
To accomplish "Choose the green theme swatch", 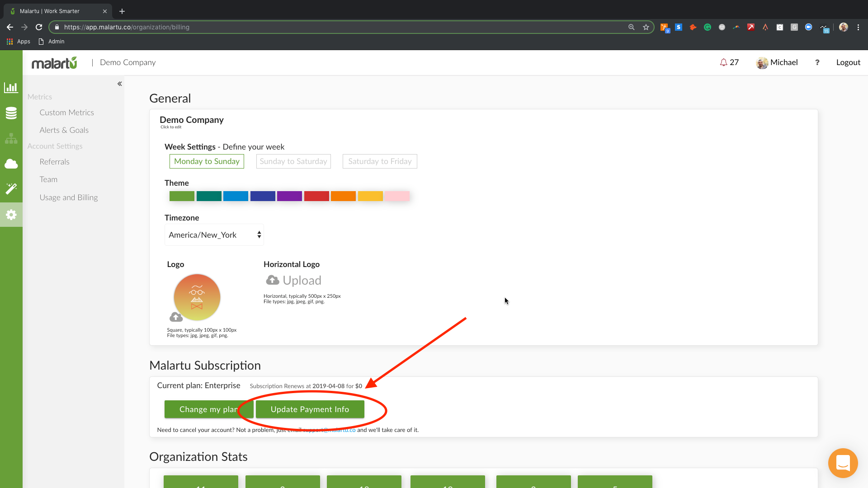I will pos(182,196).
